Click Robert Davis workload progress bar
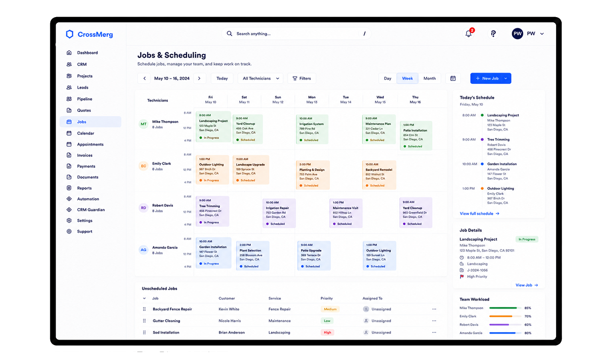 point(505,325)
